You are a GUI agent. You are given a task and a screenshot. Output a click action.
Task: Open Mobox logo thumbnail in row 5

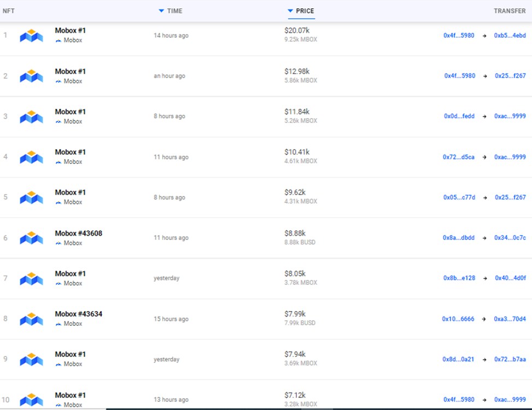31,197
